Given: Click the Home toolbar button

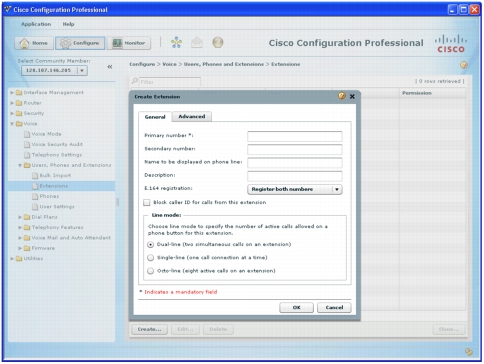Looking at the screenshot, I should point(34,43).
